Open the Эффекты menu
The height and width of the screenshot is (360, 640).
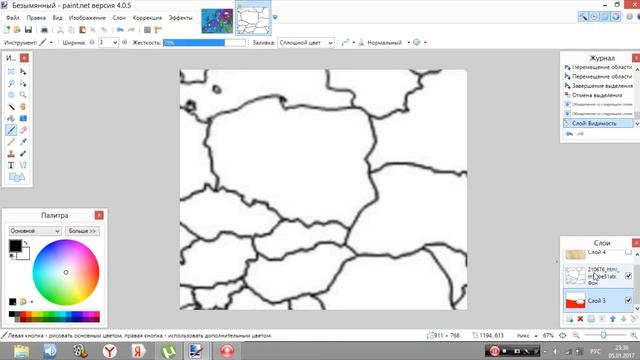[180, 18]
